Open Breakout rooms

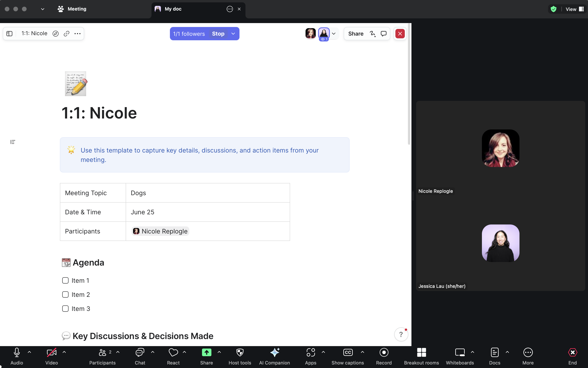click(x=421, y=356)
